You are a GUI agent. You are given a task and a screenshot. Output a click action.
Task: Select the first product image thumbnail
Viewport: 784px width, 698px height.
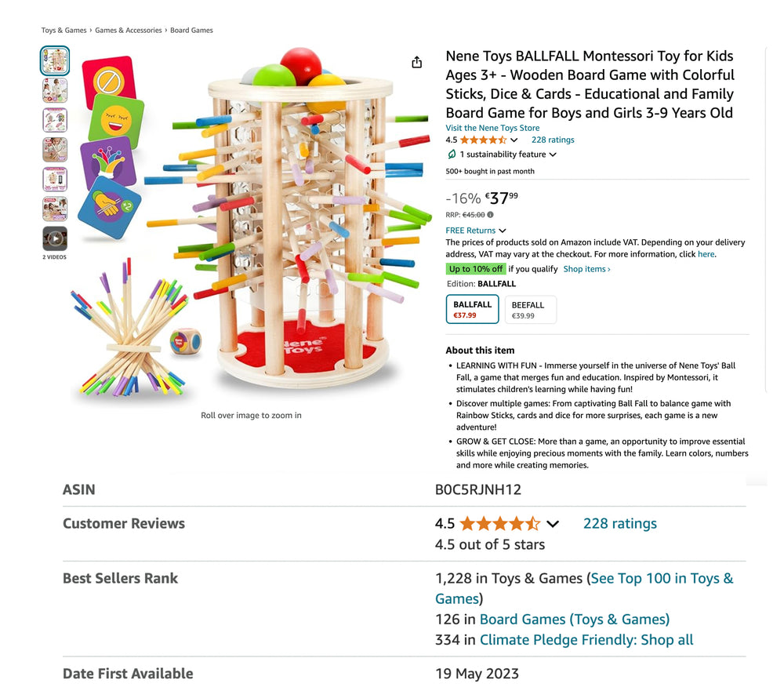pyautogui.click(x=55, y=60)
